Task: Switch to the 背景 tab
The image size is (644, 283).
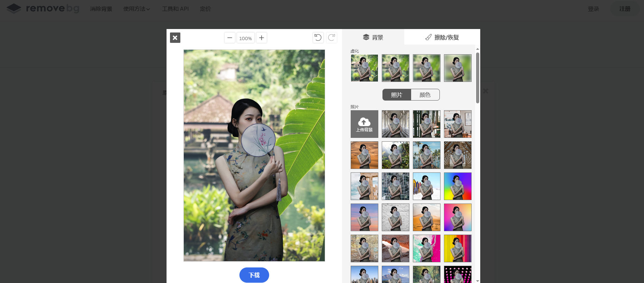Action: [373, 37]
